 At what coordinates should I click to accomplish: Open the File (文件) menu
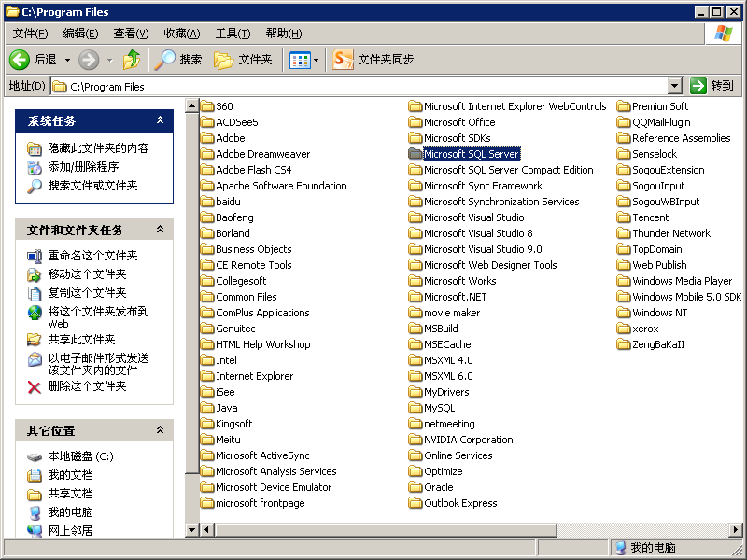pyautogui.click(x=30, y=34)
